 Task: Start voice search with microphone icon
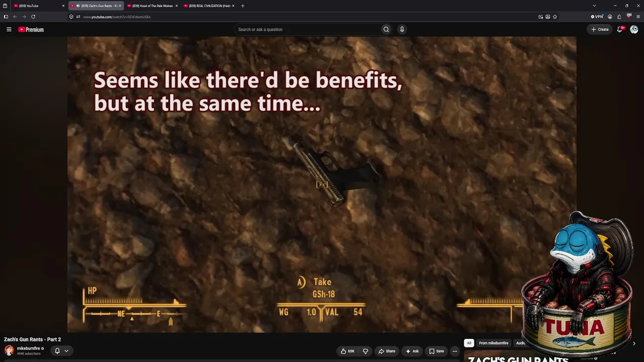(x=402, y=30)
